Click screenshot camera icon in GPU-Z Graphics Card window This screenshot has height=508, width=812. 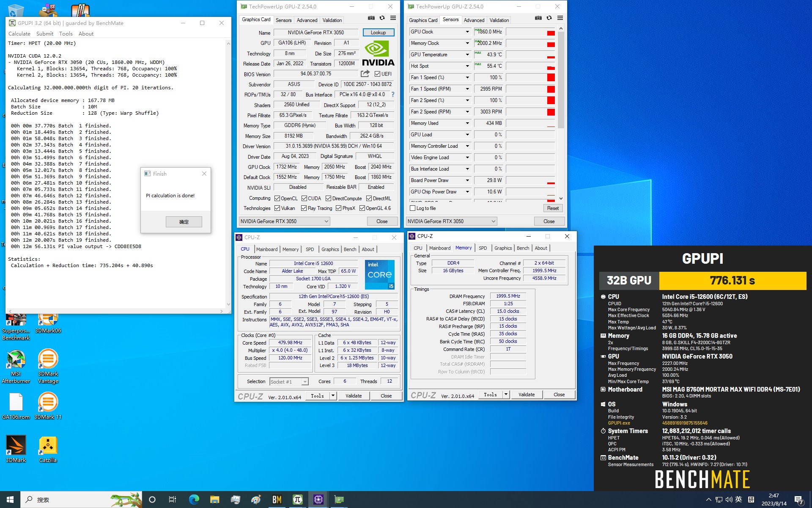coord(371,18)
